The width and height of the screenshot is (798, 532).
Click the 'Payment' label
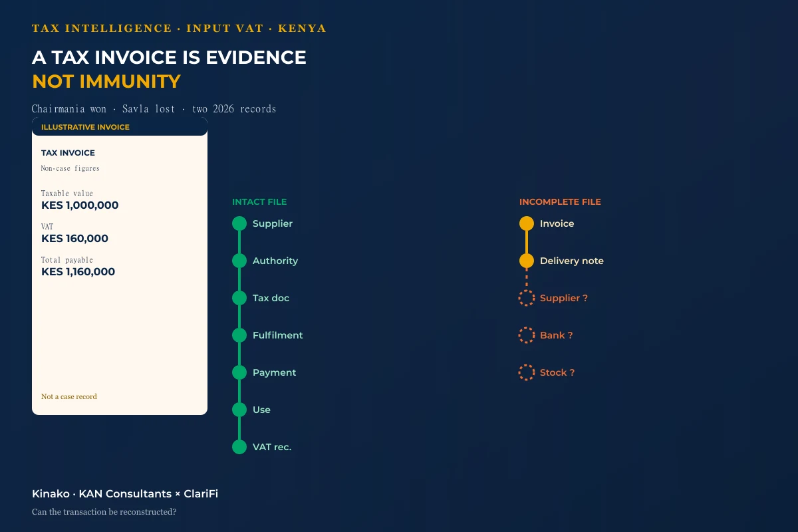tap(275, 372)
